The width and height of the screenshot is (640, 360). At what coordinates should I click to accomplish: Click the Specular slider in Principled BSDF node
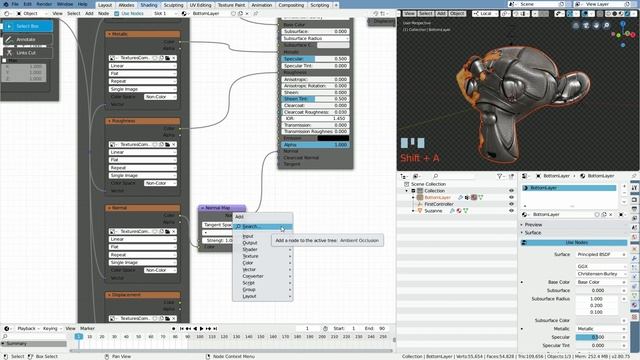(315, 59)
